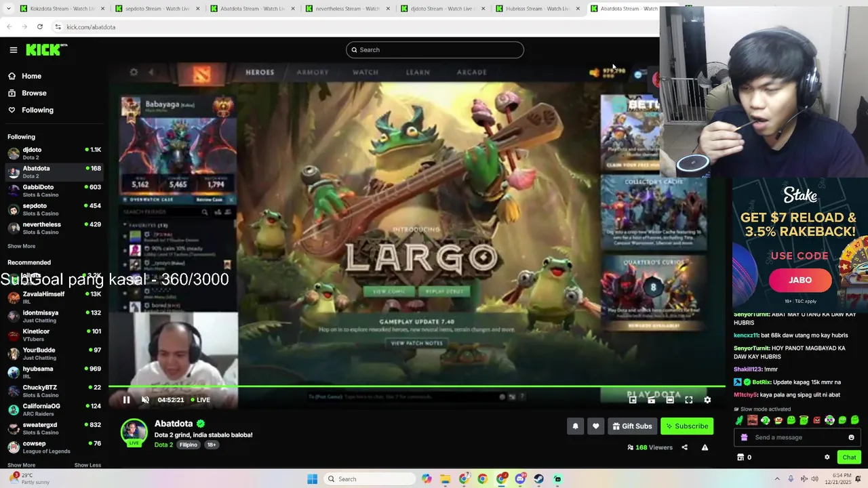Click the Filipino language tag
This screenshot has height=488, width=868.
(x=189, y=445)
